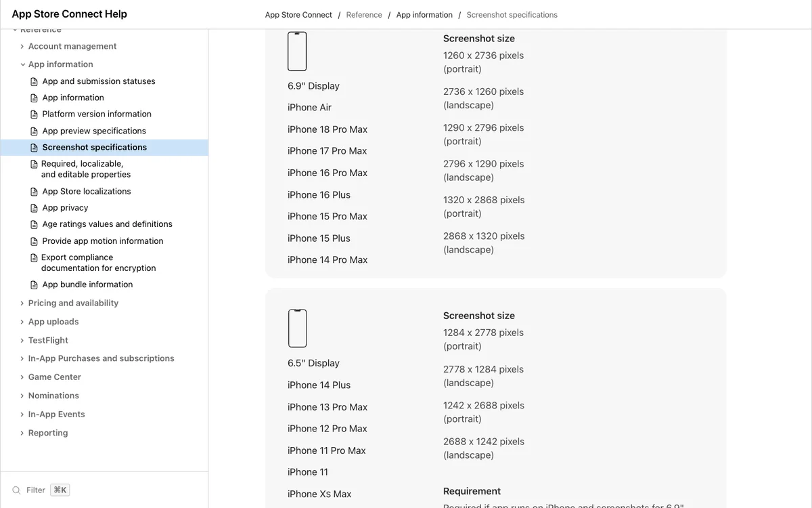The width and height of the screenshot is (812, 508).
Task: Open Required, localizable, and editable properties
Action: (x=86, y=169)
